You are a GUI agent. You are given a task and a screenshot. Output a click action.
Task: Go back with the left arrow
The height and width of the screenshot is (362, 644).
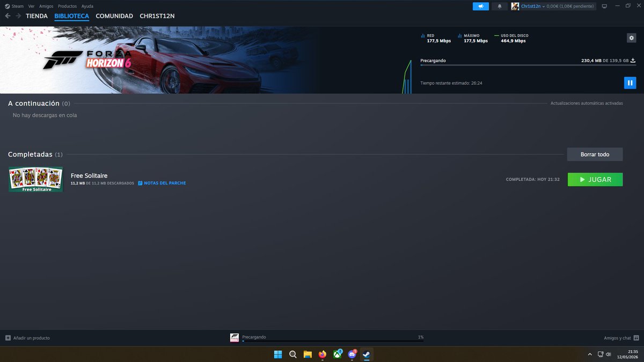8,16
